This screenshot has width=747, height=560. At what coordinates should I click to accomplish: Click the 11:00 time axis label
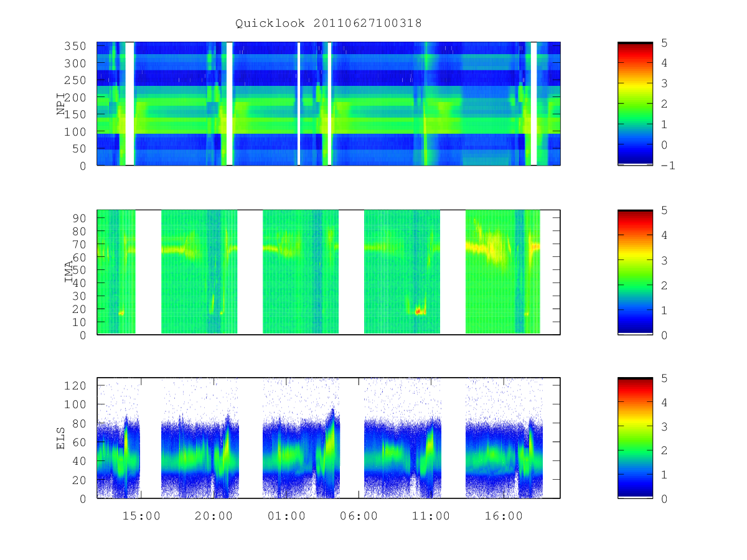point(431,516)
